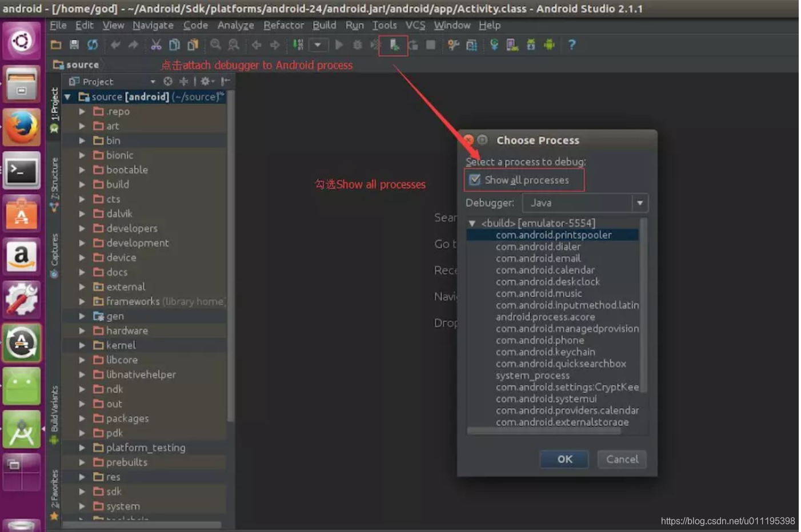
Task: Click Scroll from Source target icon
Action: [168, 81]
